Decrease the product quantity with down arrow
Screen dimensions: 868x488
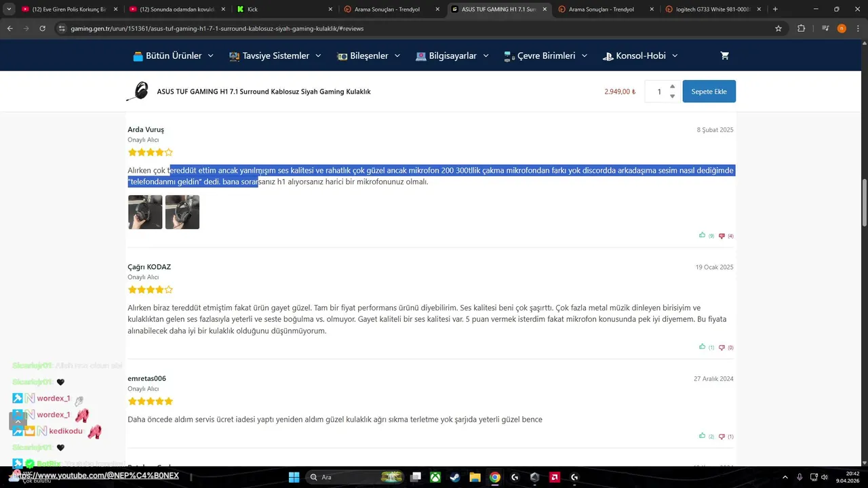(x=672, y=96)
